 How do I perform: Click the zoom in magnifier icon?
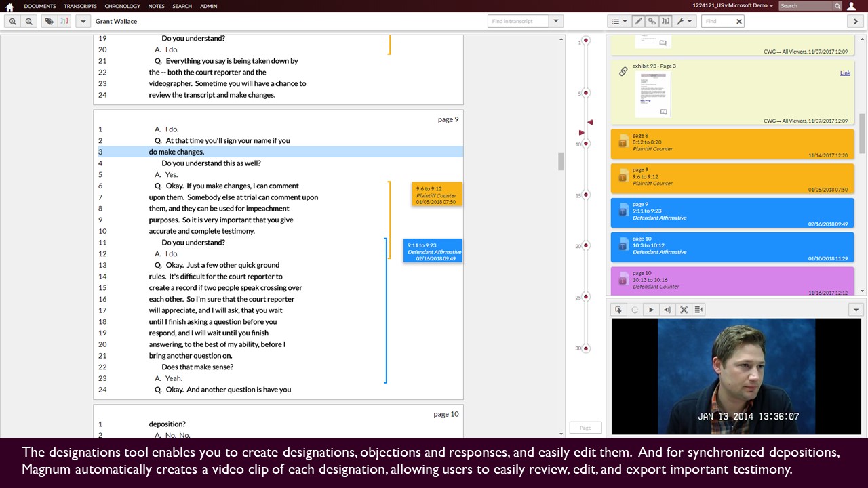click(x=13, y=21)
